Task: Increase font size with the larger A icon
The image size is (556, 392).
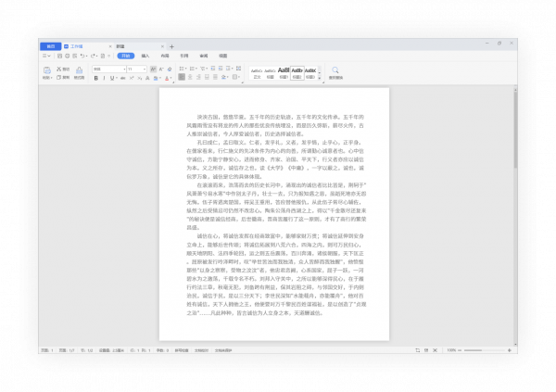Action: coord(153,70)
